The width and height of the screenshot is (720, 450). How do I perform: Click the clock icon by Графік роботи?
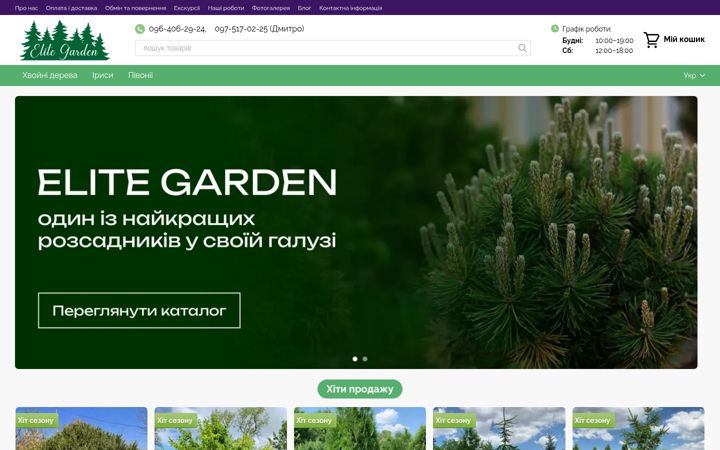click(x=555, y=28)
